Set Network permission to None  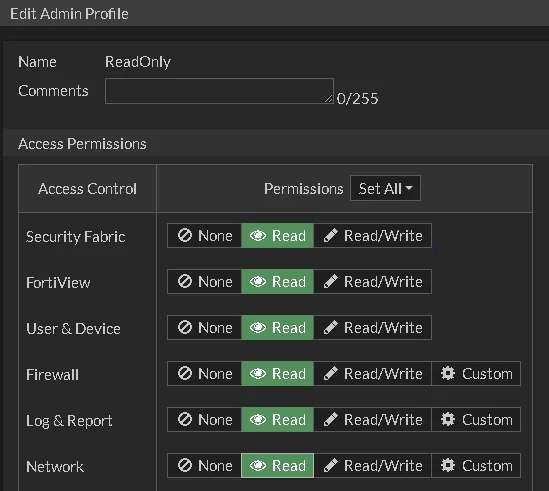[x=204, y=466]
